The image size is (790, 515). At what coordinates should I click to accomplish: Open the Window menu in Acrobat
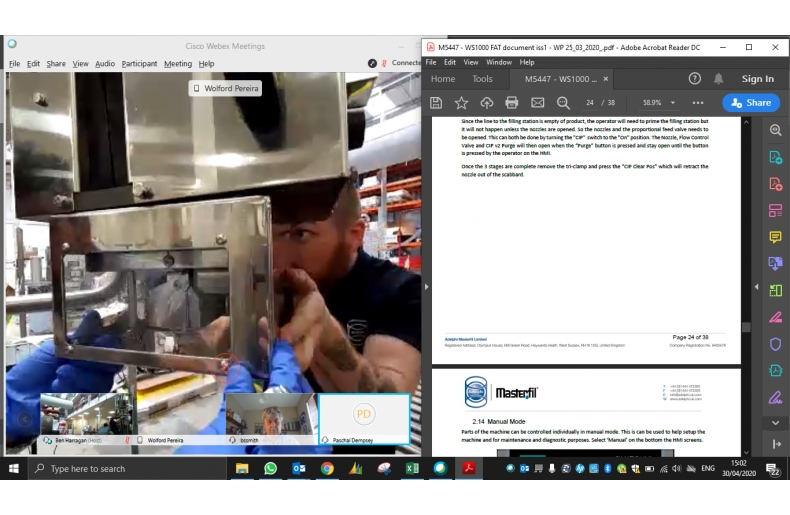point(497,62)
